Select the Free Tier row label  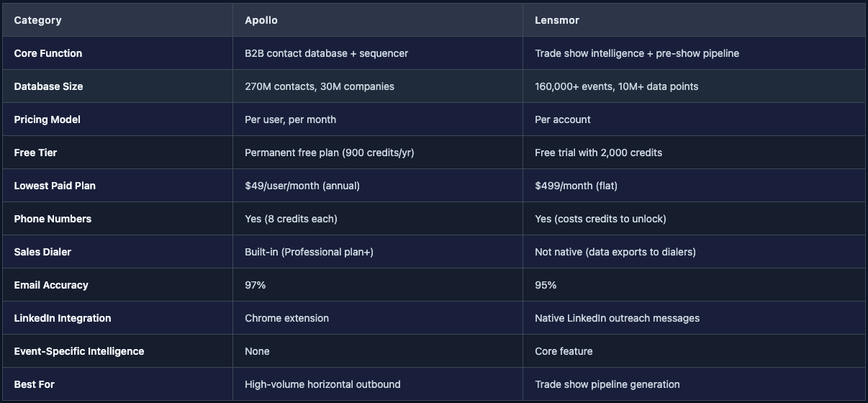click(x=35, y=153)
